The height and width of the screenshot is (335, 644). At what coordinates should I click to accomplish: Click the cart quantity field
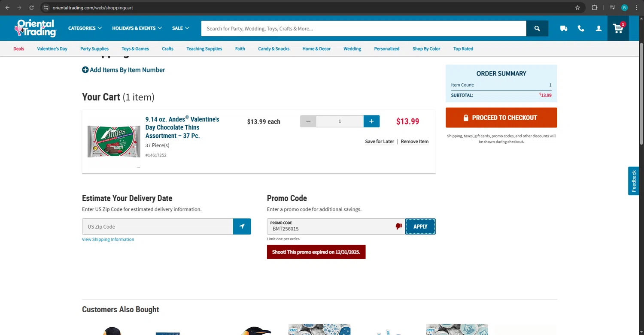tap(340, 121)
